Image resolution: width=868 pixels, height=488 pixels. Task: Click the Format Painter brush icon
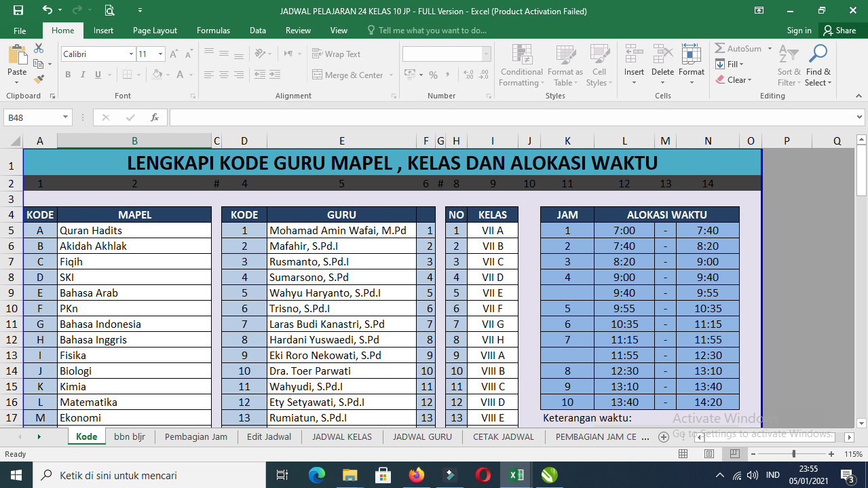pos(39,79)
